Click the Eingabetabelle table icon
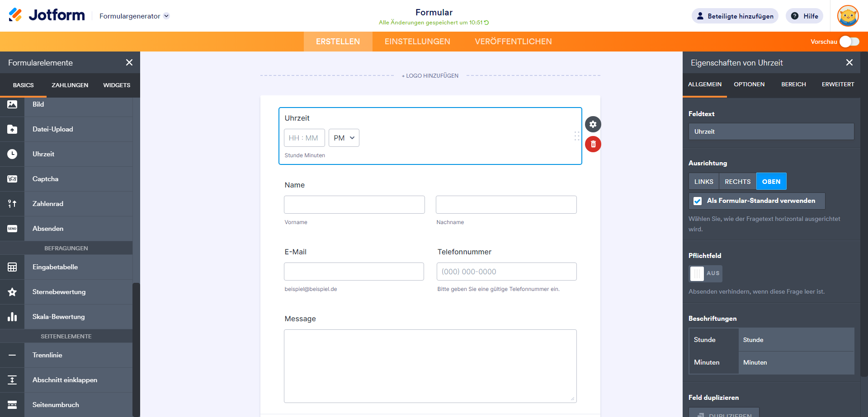Screen dimensions: 868x417 [x=12, y=267]
